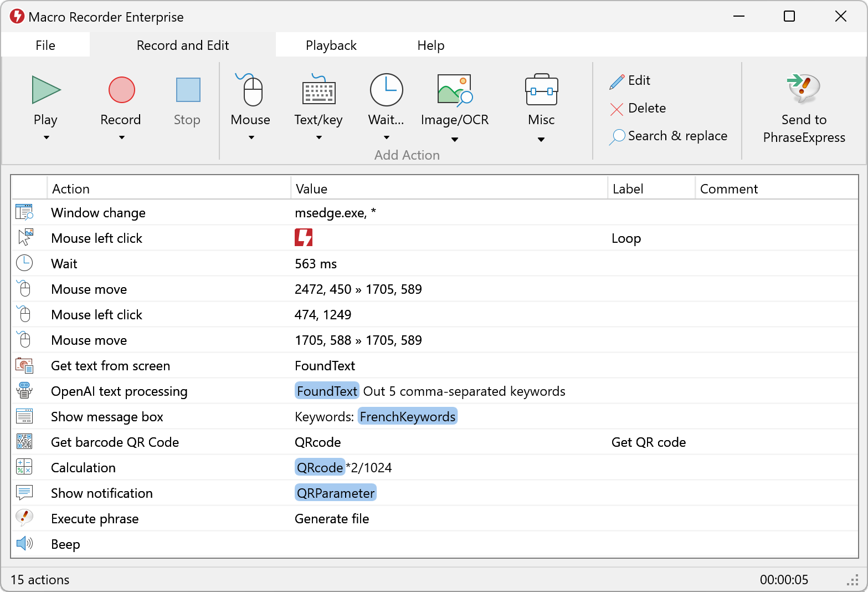Screen dimensions: 868x592
Task: Click the Mouse action icon
Action: pos(250,89)
